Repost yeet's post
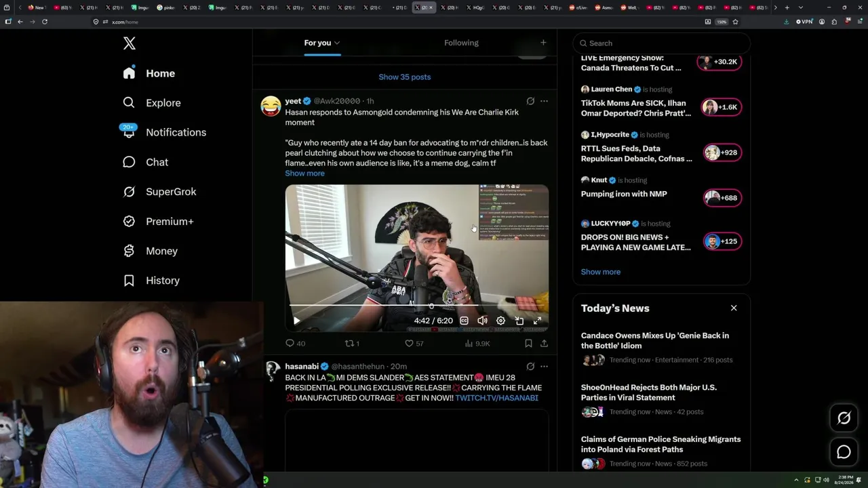Image resolution: width=868 pixels, height=488 pixels. point(352,344)
